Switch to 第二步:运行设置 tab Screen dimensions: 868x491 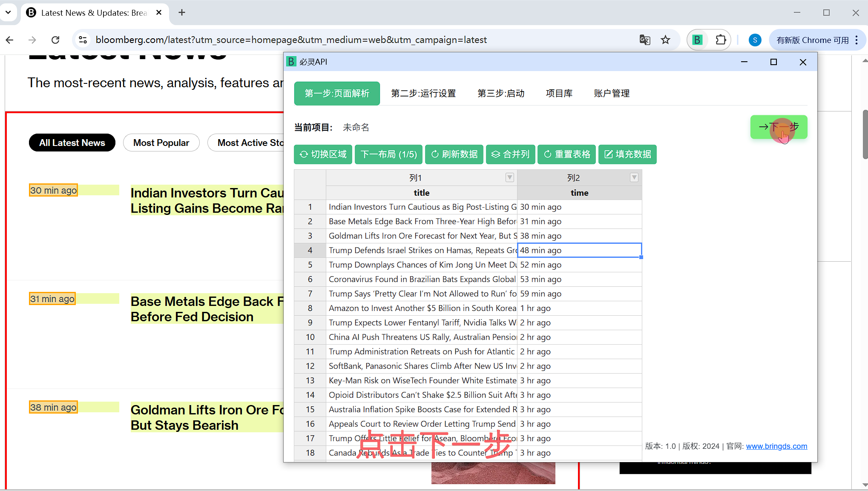423,93
